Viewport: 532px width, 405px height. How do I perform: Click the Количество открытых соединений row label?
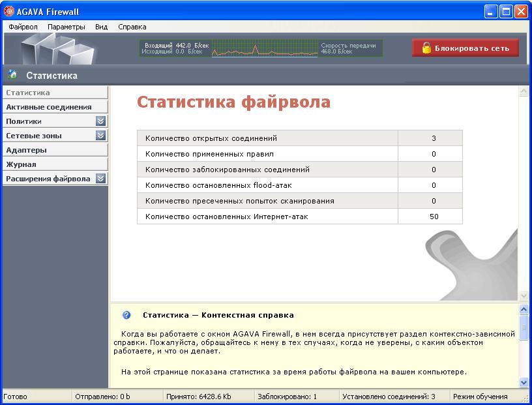211,138
